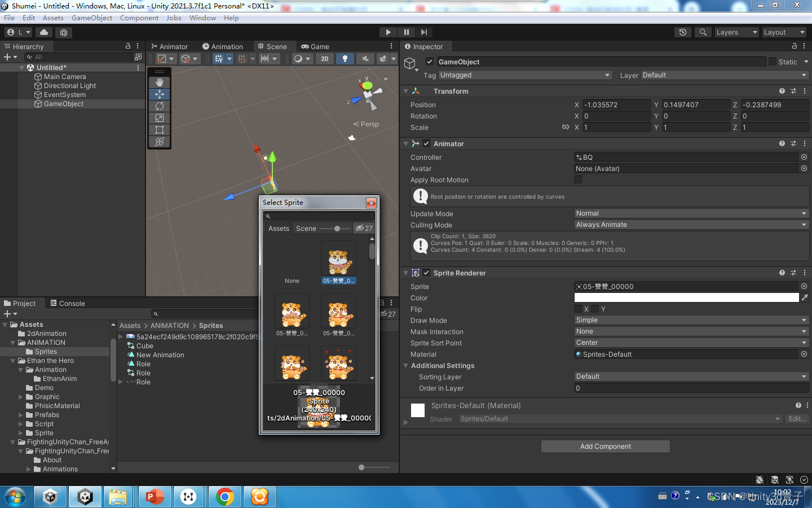Toggle Hierarchy lock icon
This screenshot has height=508, width=812.
click(128, 46)
